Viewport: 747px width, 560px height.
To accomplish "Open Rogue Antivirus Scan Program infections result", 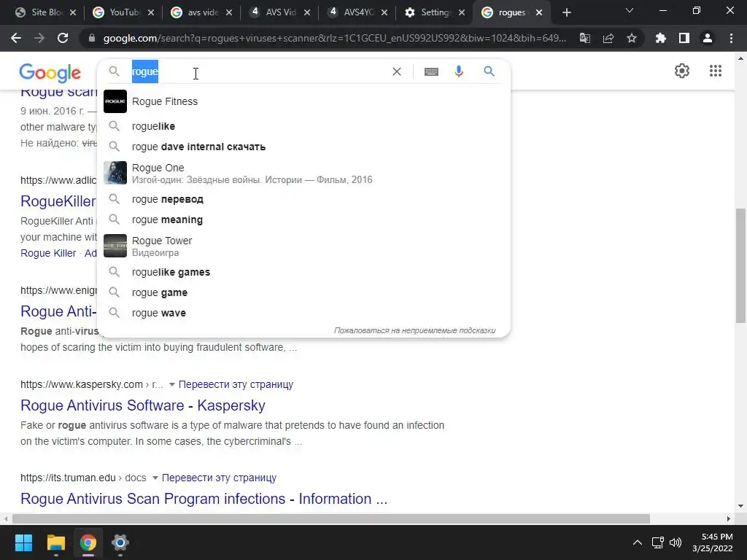I will point(204,499).
